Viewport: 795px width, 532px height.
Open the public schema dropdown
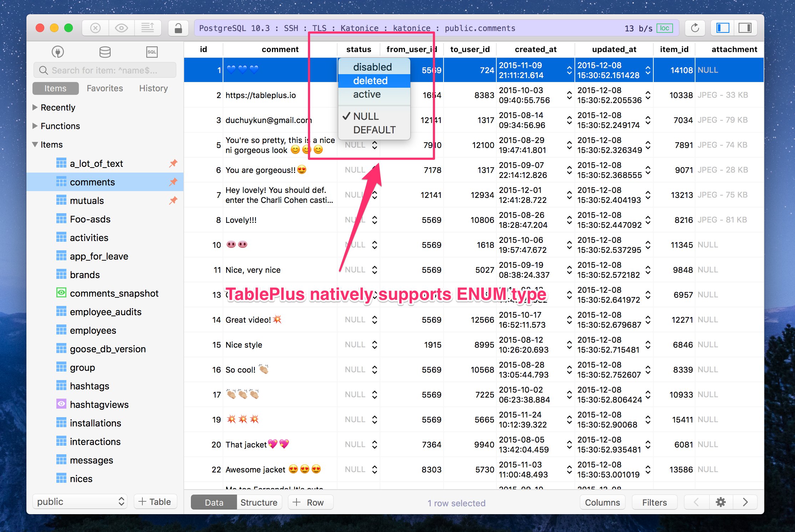coord(79,501)
